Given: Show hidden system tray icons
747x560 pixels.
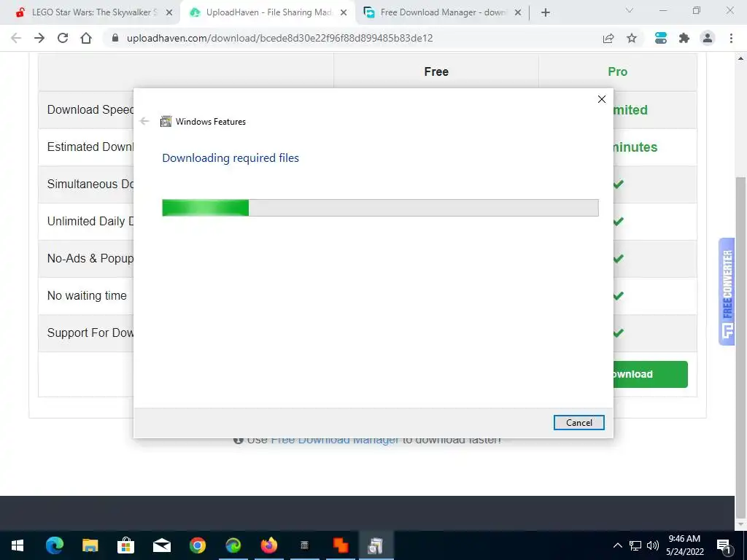Looking at the screenshot, I should pos(617,545).
